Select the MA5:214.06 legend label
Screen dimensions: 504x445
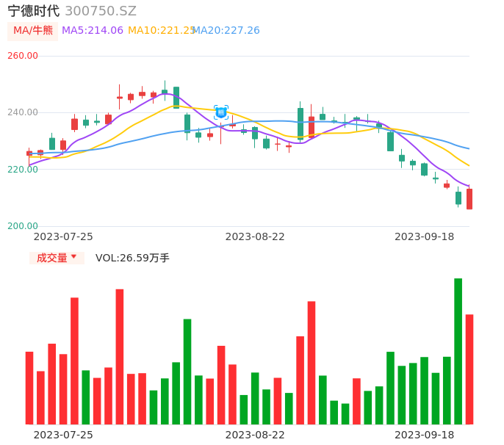point(93,31)
